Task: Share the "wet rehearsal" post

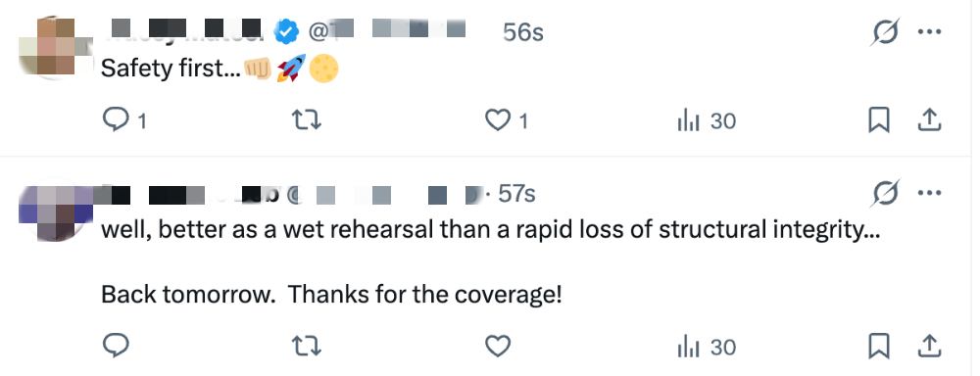Action: (929, 346)
